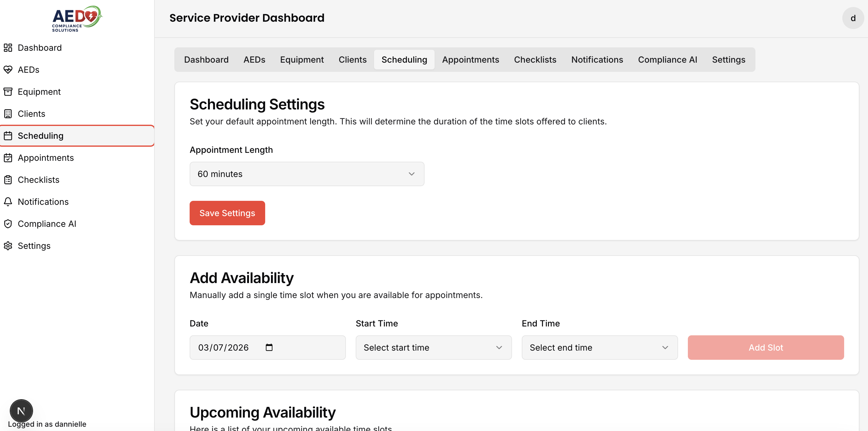The height and width of the screenshot is (431, 868).
Task: Open the Select end time dropdown
Action: point(599,348)
